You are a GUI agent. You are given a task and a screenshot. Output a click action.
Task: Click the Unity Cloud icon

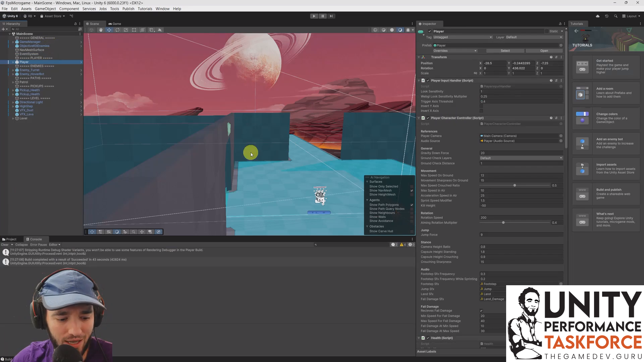pos(597,16)
